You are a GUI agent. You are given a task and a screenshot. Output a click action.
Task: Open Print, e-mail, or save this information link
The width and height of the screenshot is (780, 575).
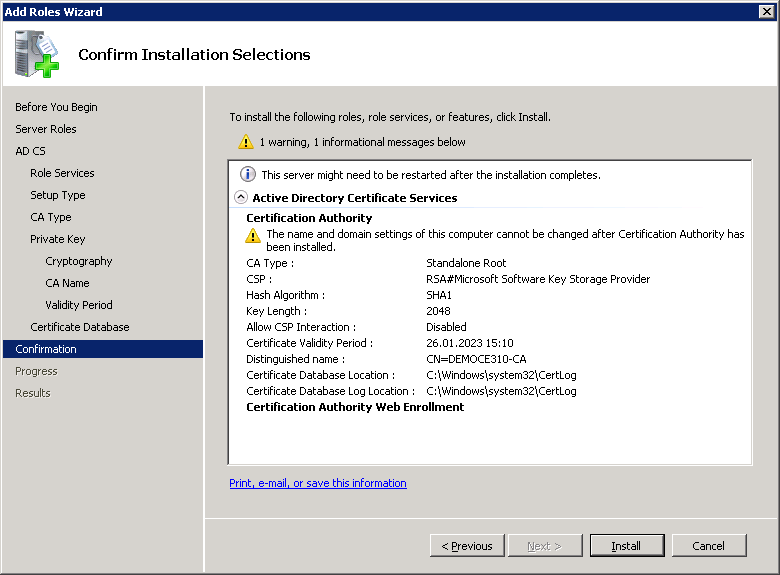(318, 483)
